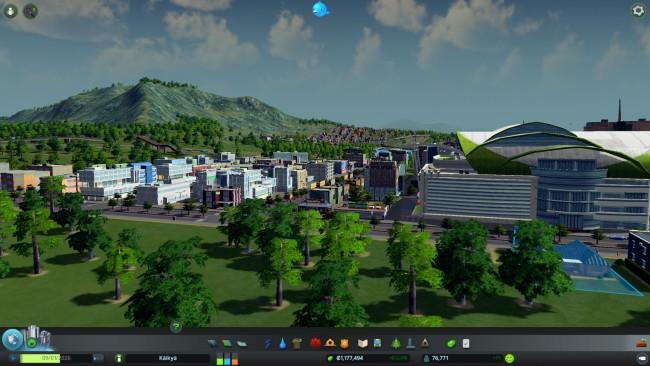Open the Police Department menu
The width and height of the screenshot is (650, 366).
click(344, 344)
